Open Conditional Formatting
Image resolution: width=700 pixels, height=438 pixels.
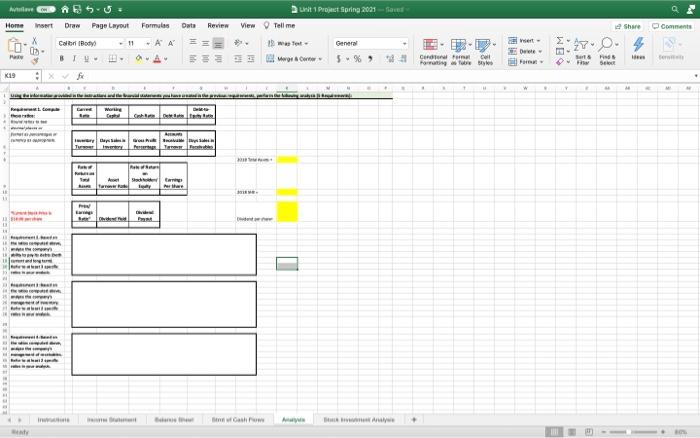pyautogui.click(x=433, y=52)
